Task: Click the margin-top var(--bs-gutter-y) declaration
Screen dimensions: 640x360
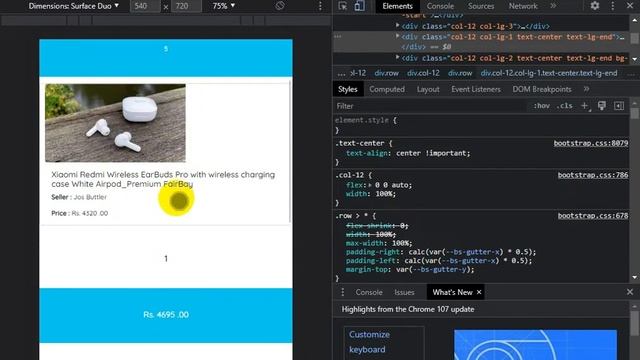Action: click(x=410, y=270)
